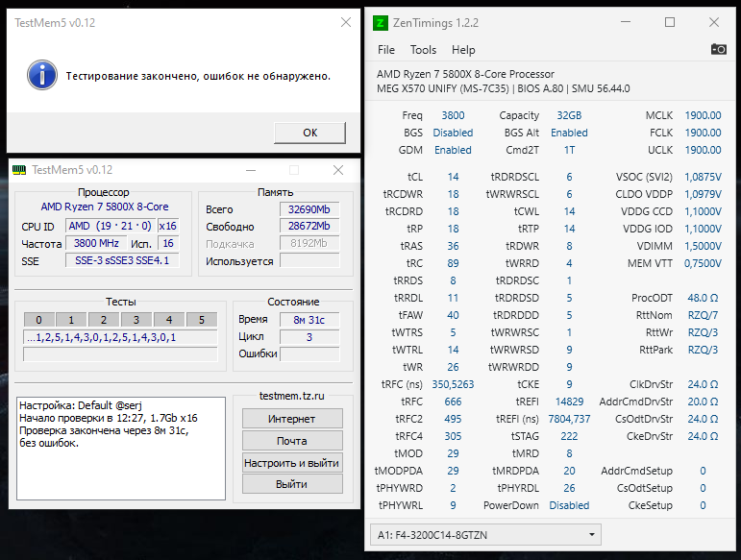This screenshot has width=741, height=560.
Task: Click the Частота field showing 3800 MHz
Action: [96, 243]
